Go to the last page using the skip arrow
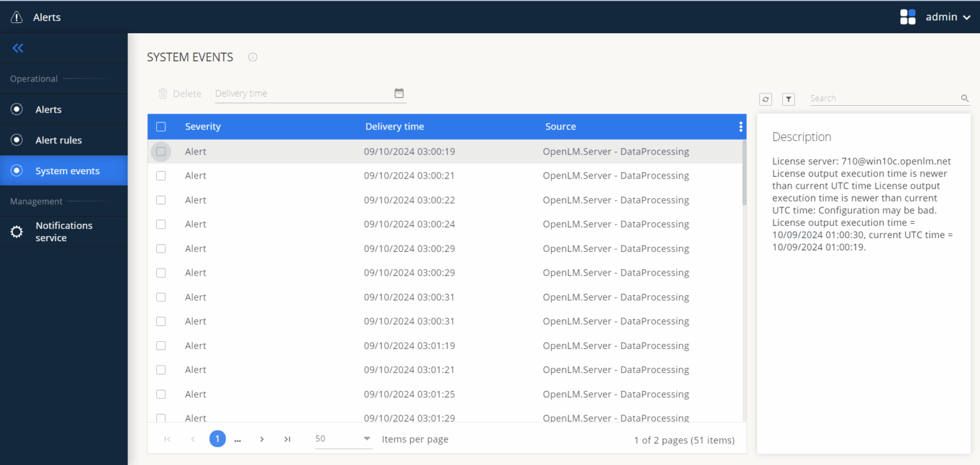Viewport: 980px width, 465px height. 287,439
